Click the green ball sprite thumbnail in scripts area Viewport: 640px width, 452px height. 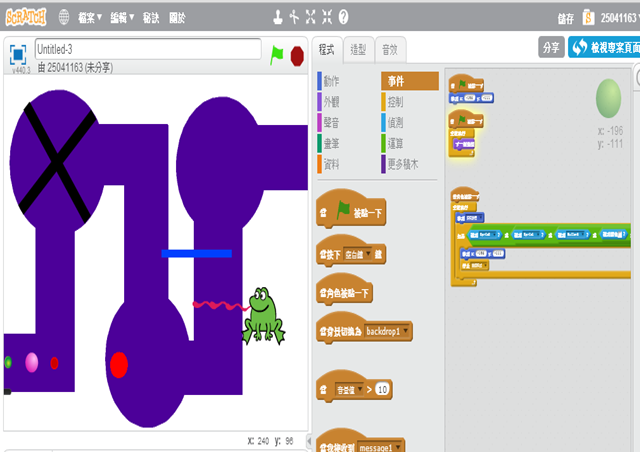(x=608, y=98)
